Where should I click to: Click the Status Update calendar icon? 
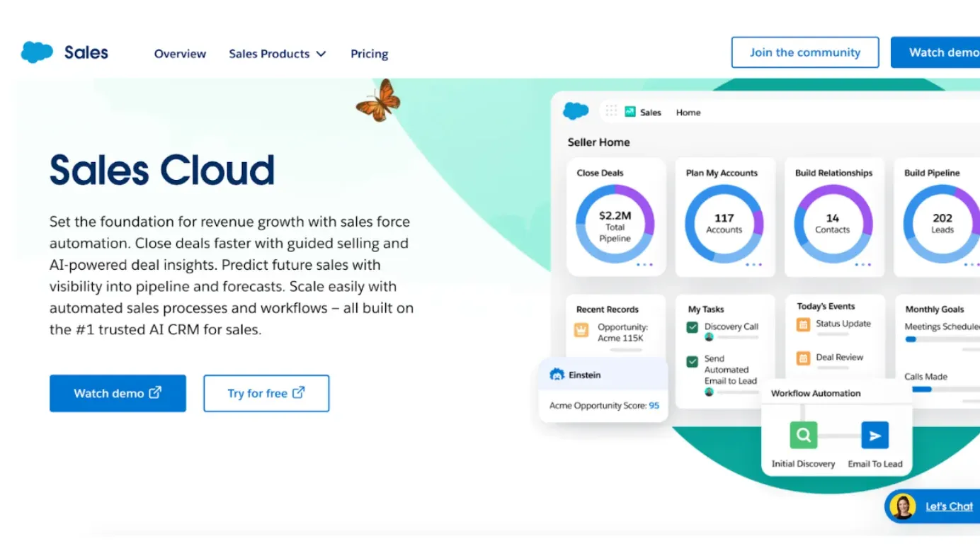803,324
